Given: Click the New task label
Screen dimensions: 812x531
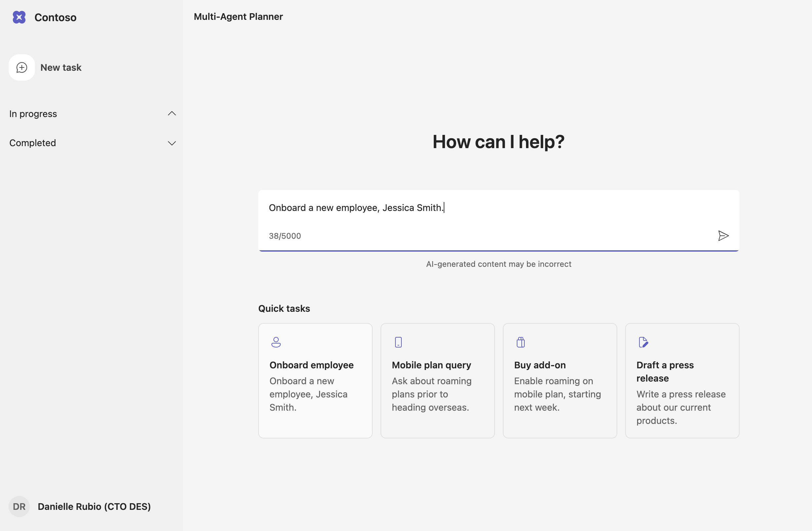Looking at the screenshot, I should click(61, 67).
